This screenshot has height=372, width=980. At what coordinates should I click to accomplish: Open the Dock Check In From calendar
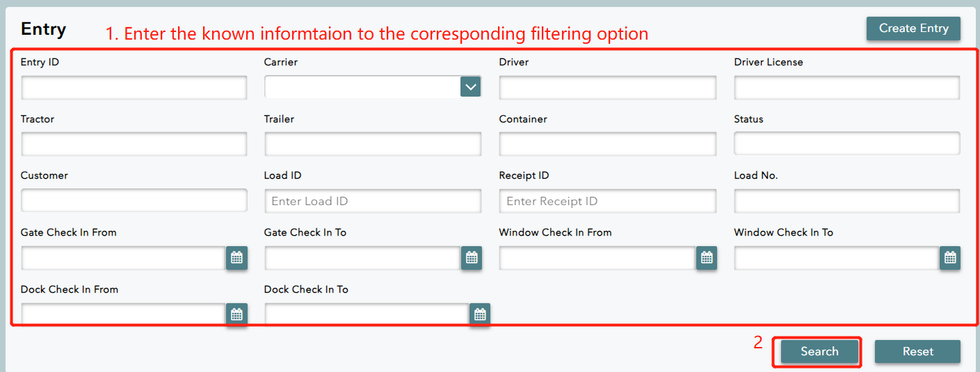click(236, 314)
